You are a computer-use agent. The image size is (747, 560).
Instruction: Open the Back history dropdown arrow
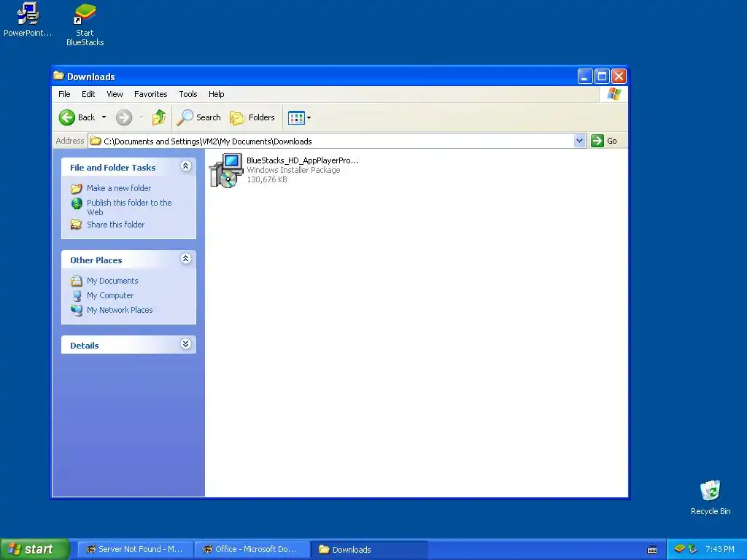tap(104, 117)
